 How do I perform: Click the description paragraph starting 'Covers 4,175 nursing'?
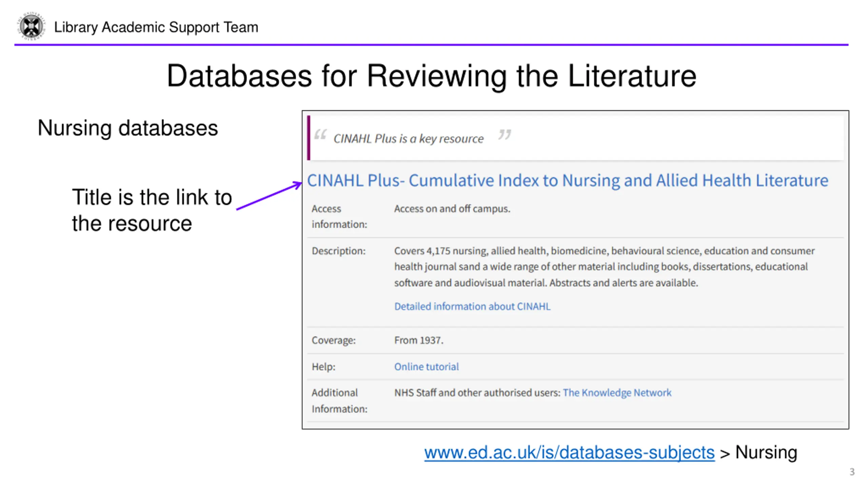click(604, 267)
